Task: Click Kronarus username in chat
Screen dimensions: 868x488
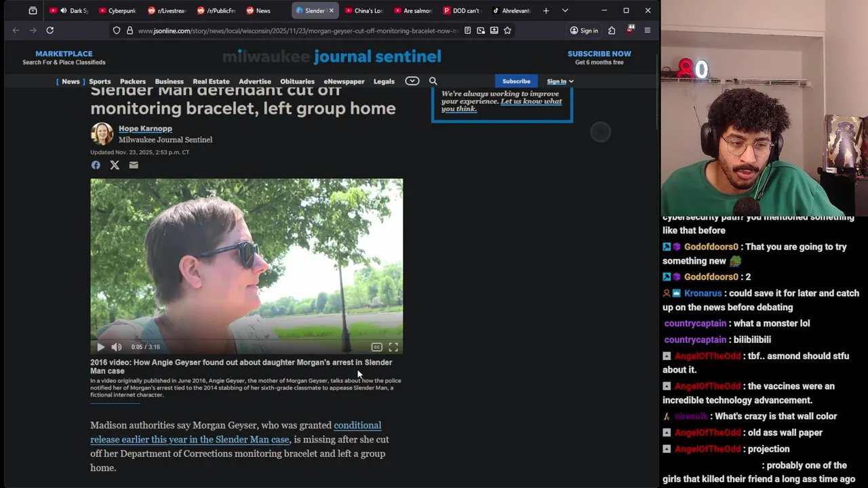Action: (x=703, y=293)
